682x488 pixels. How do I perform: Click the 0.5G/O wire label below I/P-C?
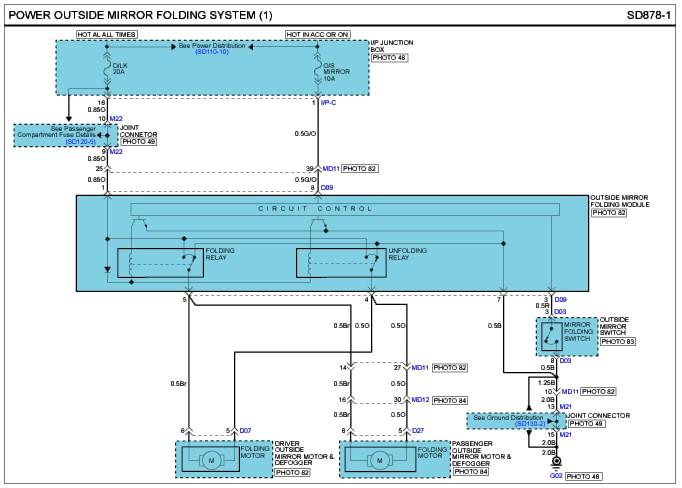point(305,134)
